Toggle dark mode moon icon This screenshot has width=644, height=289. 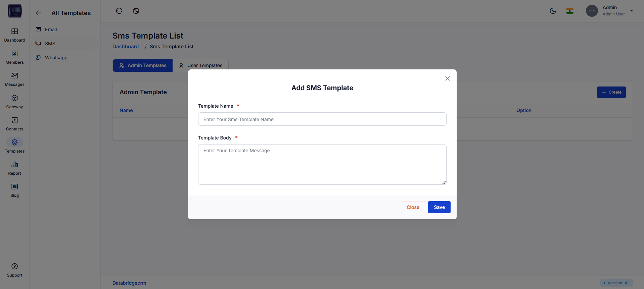pos(553,11)
